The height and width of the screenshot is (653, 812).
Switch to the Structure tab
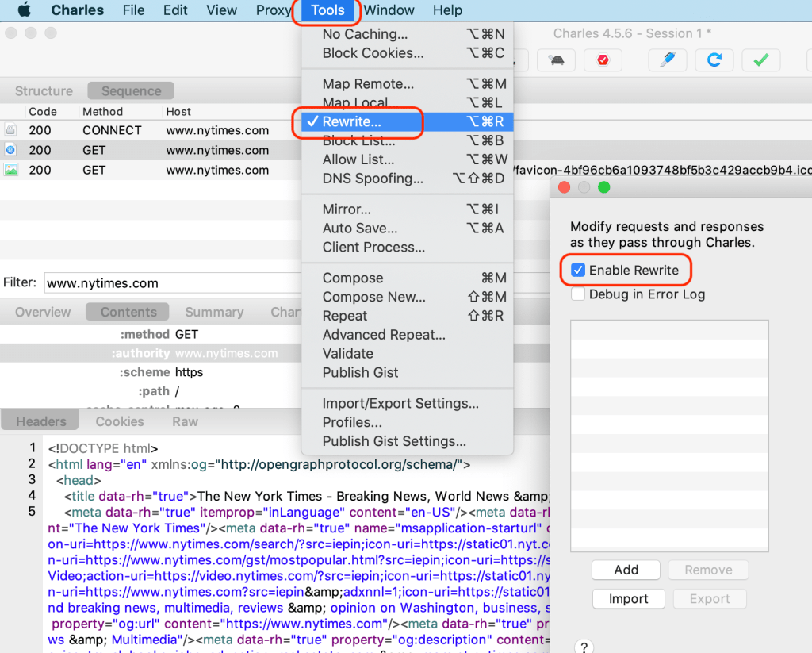pos(44,91)
